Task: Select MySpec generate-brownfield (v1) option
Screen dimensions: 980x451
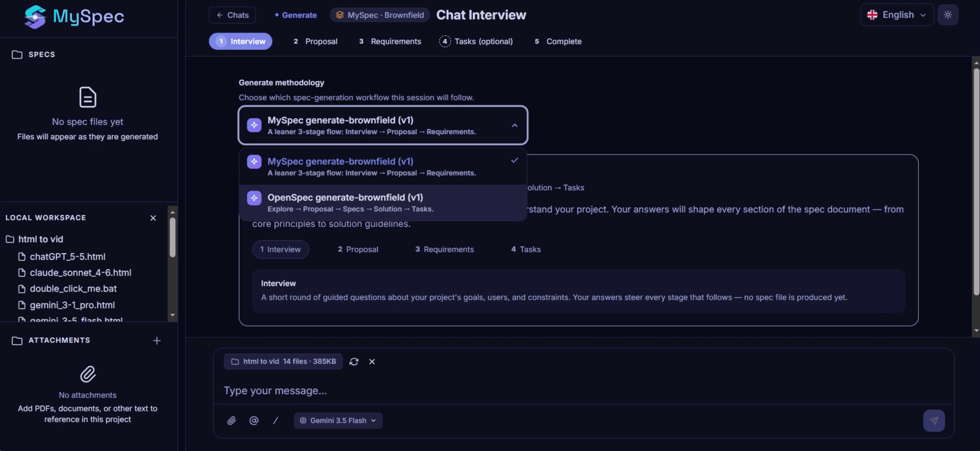Action: (x=383, y=166)
